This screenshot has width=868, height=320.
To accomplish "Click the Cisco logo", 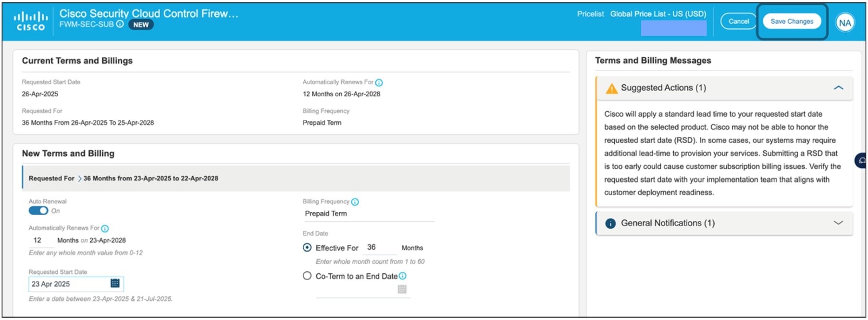I will (x=31, y=21).
